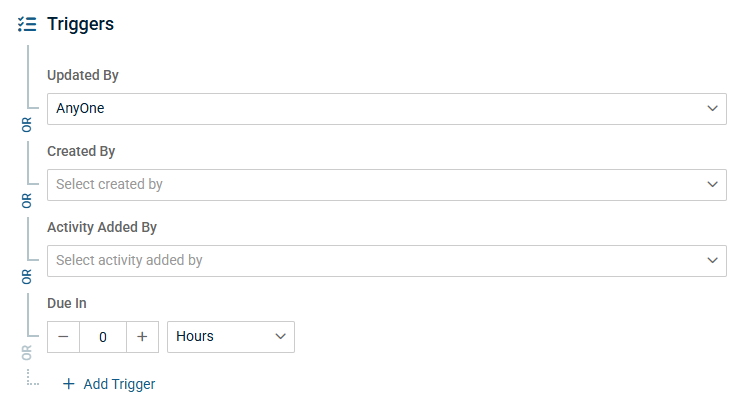Click the Triggers section heading
Screen dimensions: 756x411
(80, 24)
